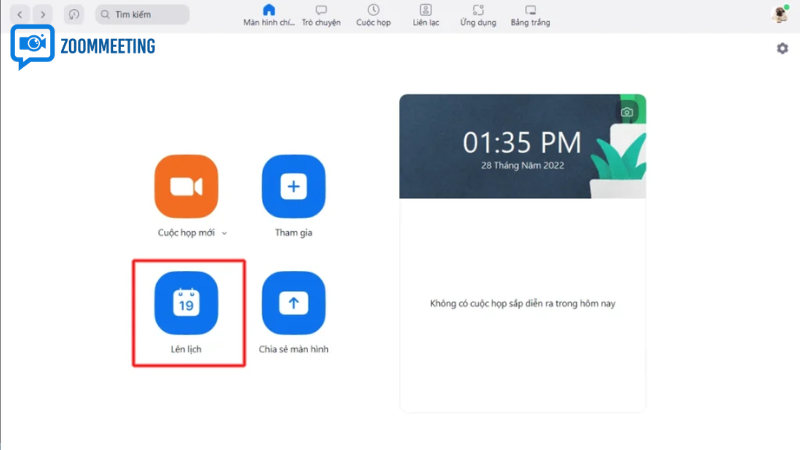The image size is (800, 450).
Task: Go back with the left arrow button
Action: pyautogui.click(x=20, y=14)
